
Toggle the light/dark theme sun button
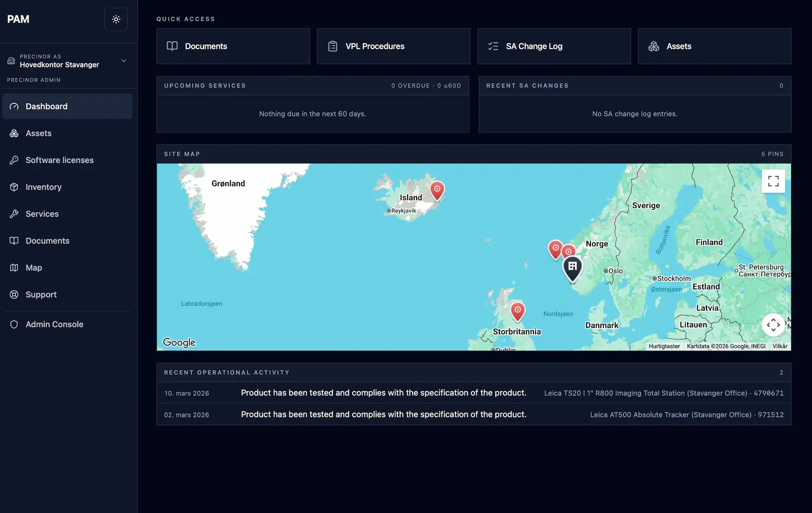click(116, 19)
